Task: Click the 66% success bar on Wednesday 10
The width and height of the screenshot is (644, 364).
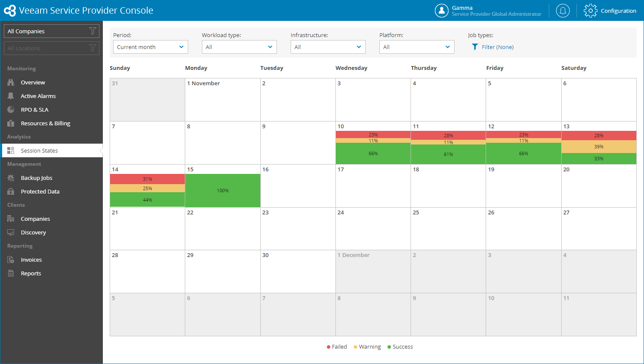Action: 373,153
